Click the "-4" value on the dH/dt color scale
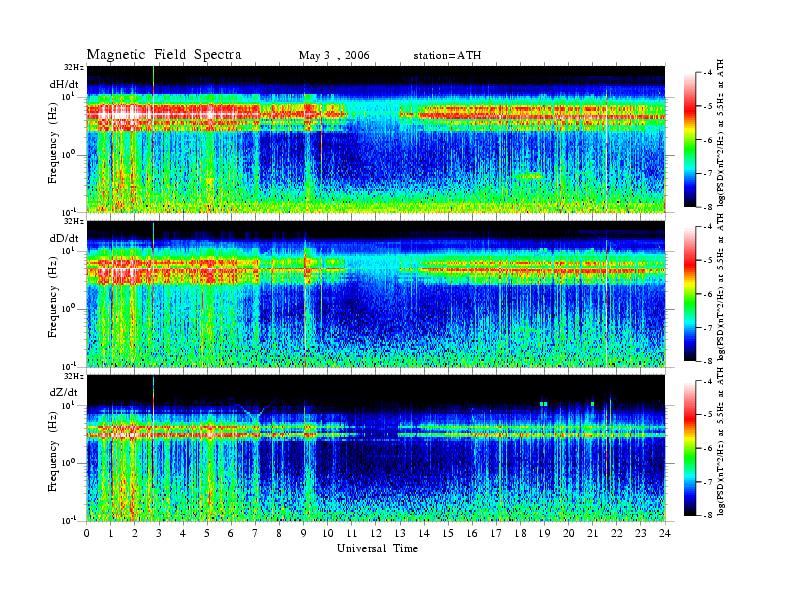The width and height of the screenshot is (792, 612). pos(708,73)
